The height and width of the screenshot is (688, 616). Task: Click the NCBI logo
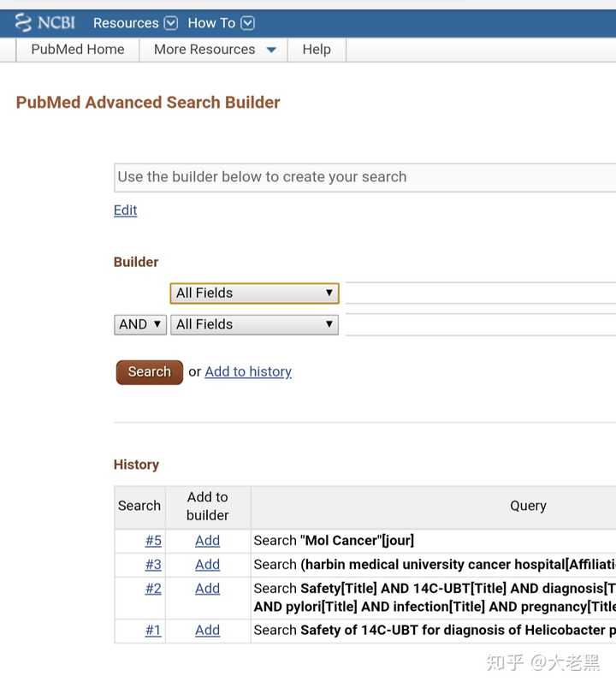click(44, 22)
